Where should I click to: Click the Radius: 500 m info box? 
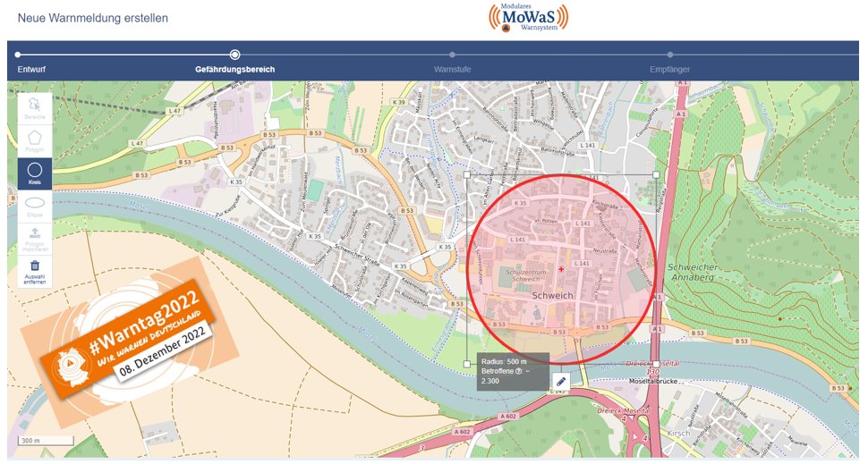513,372
